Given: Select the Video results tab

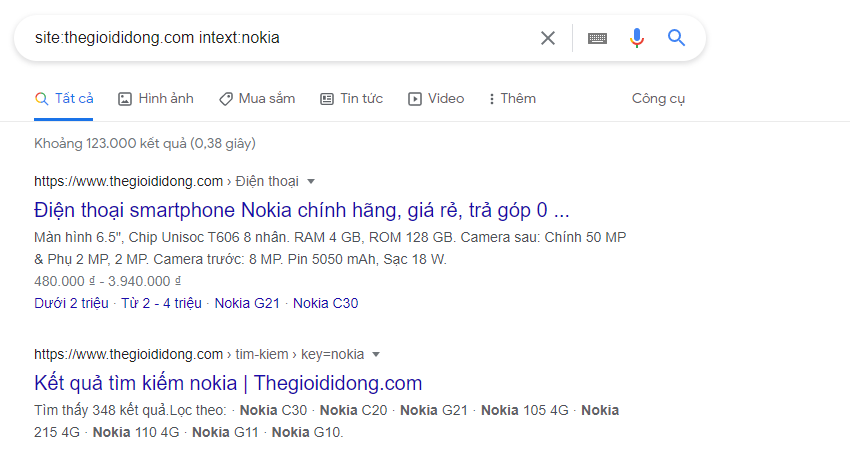Looking at the screenshot, I should [x=436, y=98].
